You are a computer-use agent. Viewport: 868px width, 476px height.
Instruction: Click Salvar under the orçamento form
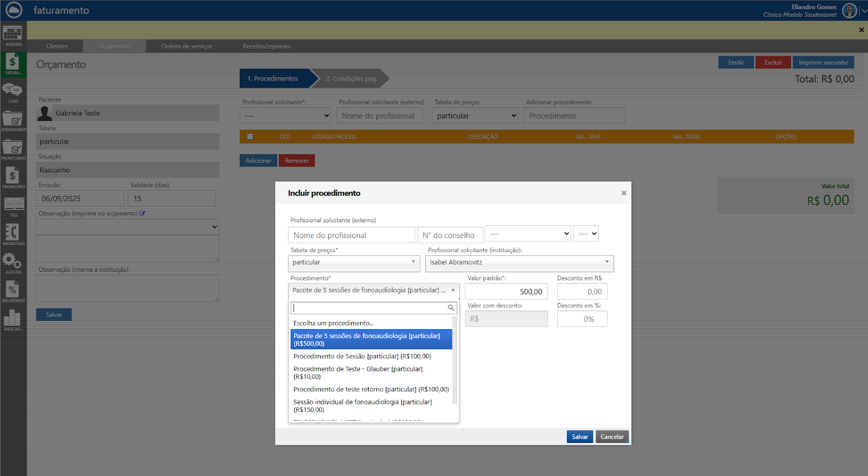54,314
